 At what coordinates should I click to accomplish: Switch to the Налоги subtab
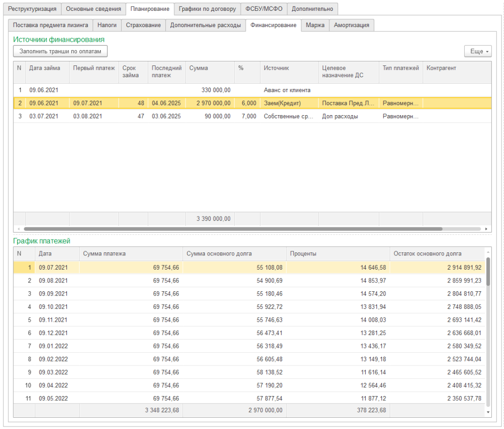(x=107, y=25)
